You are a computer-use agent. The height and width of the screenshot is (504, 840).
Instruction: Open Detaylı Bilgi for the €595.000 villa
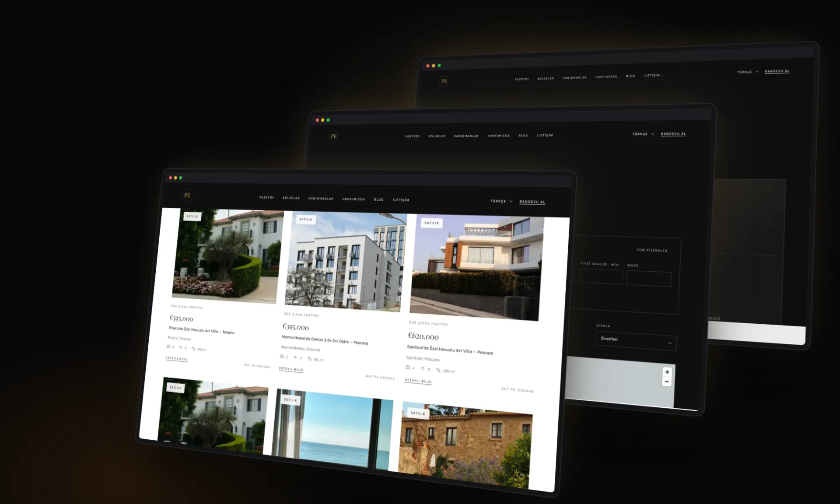coord(176,358)
